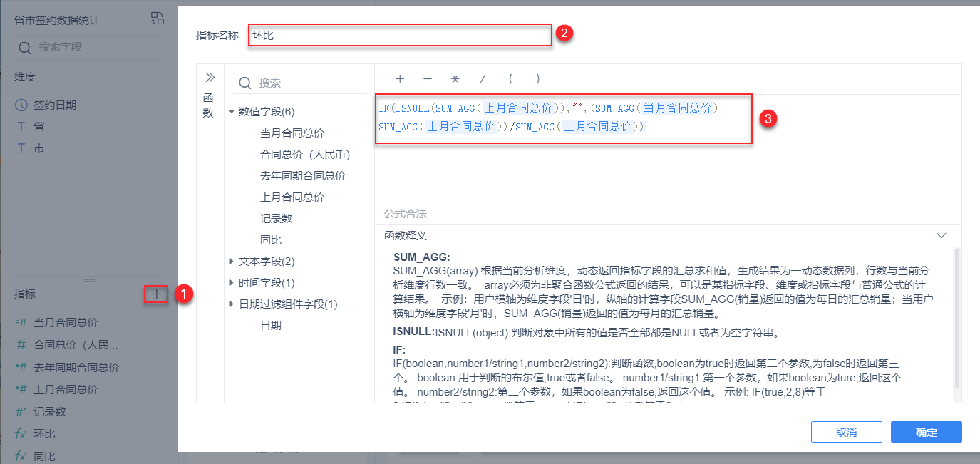
Task: Collapse the function panel with double chevron
Action: [210, 77]
